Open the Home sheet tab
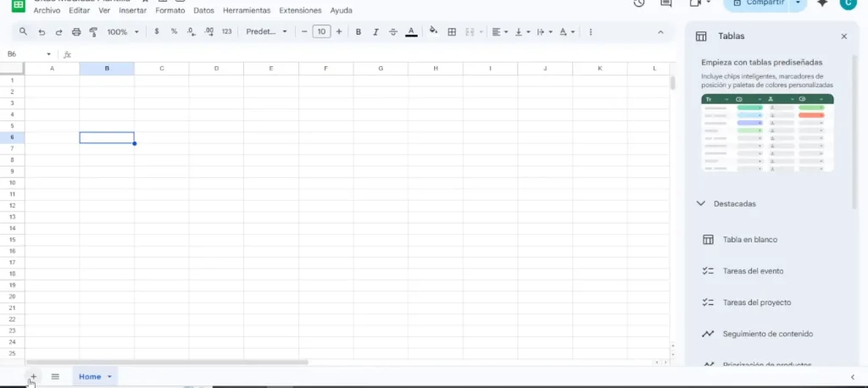Image resolution: width=868 pixels, height=388 pixels. click(x=90, y=376)
